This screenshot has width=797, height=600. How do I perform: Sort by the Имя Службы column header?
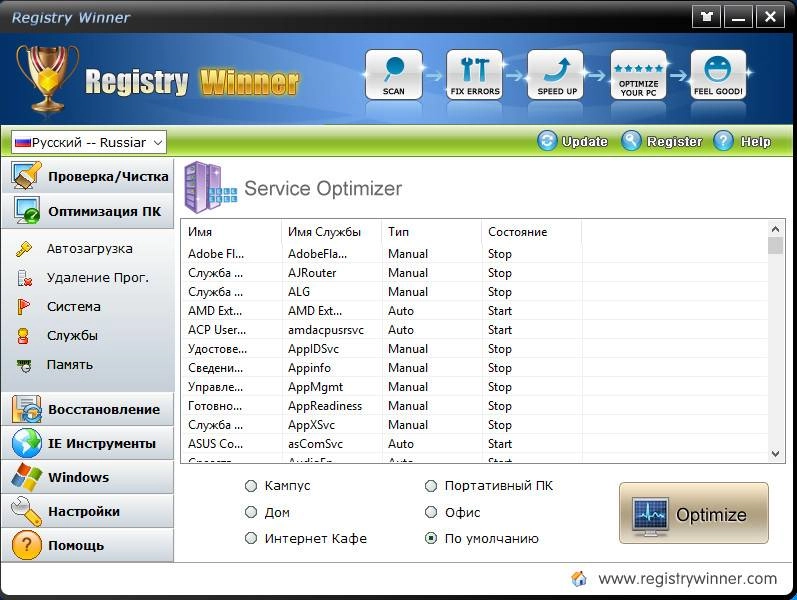point(331,232)
